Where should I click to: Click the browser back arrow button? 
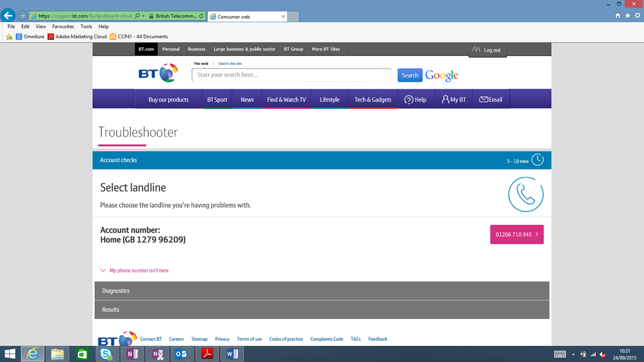(8, 16)
